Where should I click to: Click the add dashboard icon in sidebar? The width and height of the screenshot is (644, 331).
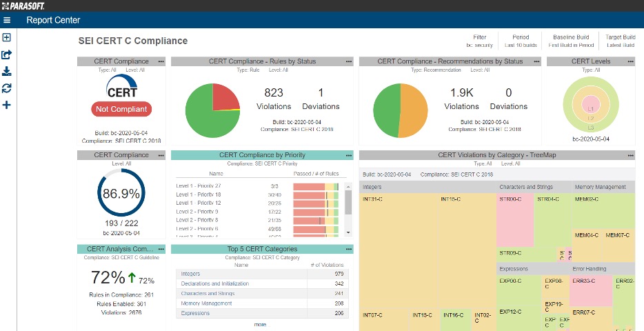(7, 38)
